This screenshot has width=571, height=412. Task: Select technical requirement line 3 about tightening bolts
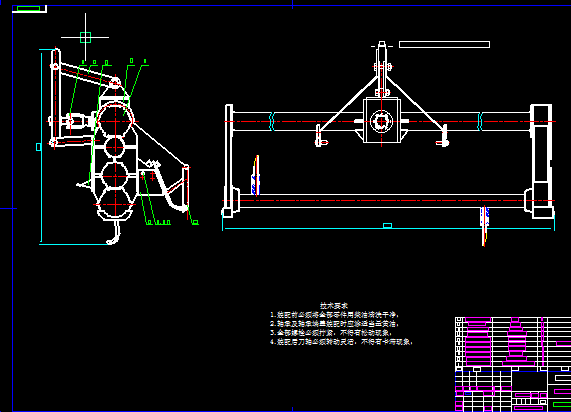(331, 333)
